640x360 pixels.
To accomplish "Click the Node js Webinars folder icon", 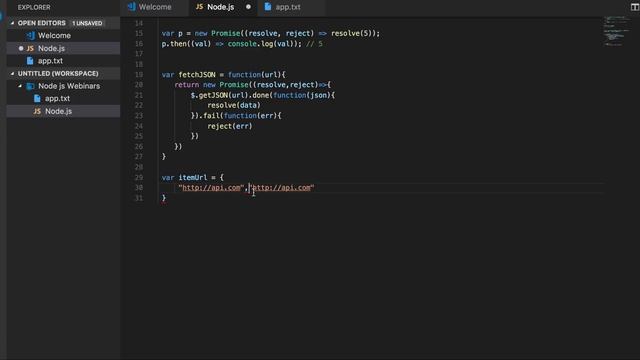I will pos(30,86).
